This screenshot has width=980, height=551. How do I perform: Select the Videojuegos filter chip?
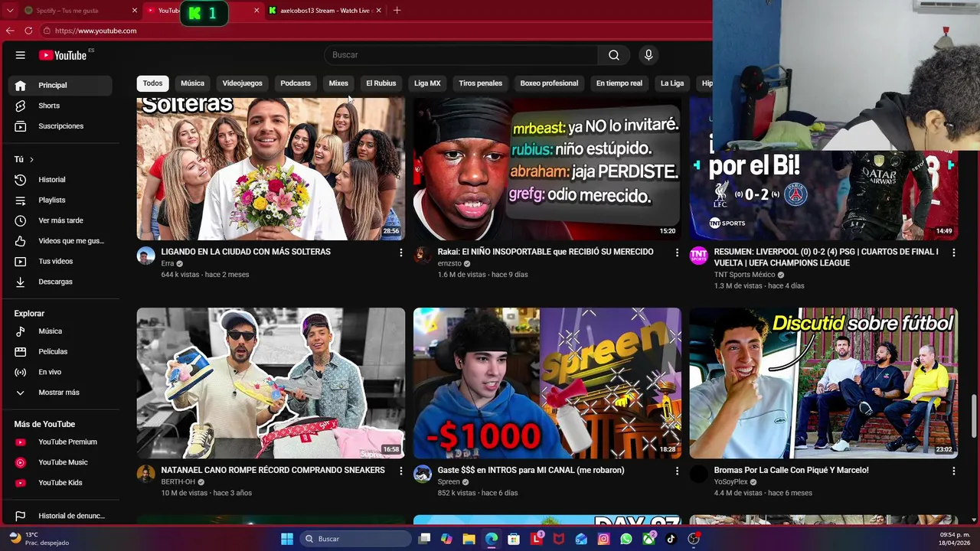(x=242, y=83)
